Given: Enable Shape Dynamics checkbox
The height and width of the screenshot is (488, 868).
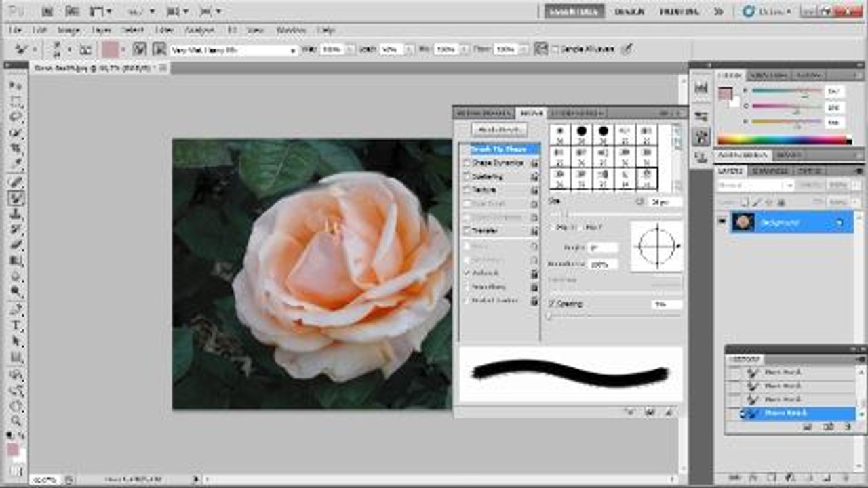Looking at the screenshot, I should click(465, 163).
